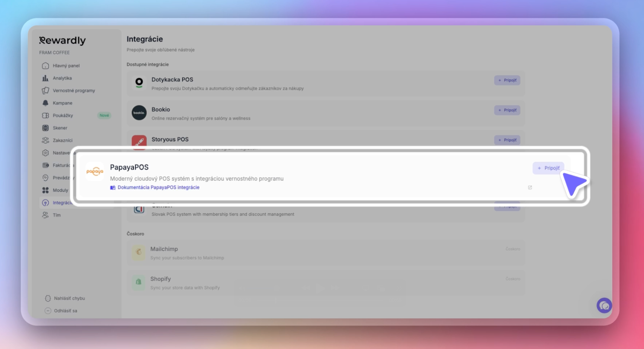This screenshot has height=349, width=644.
Task: Open settings via the Nastavenia gear icon
Action: tap(46, 153)
